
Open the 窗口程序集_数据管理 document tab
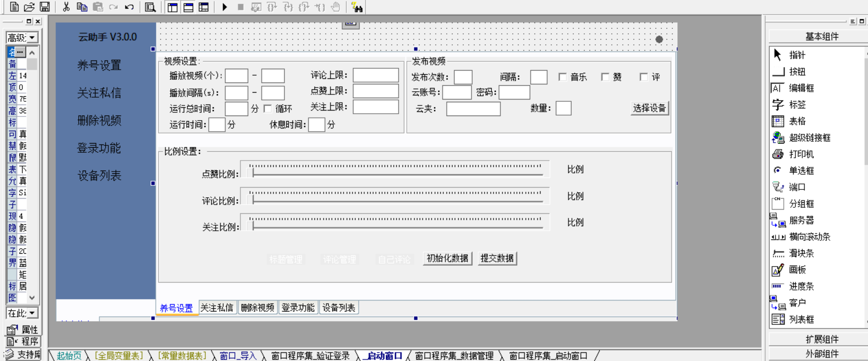point(454,355)
